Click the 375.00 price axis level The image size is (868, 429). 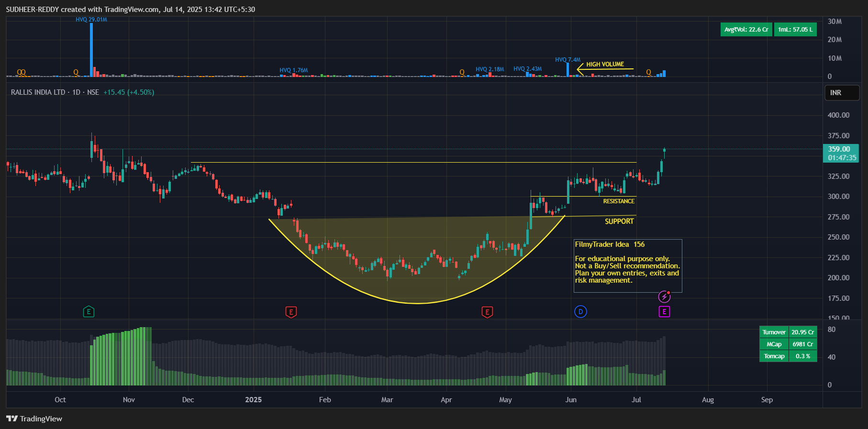(839, 136)
